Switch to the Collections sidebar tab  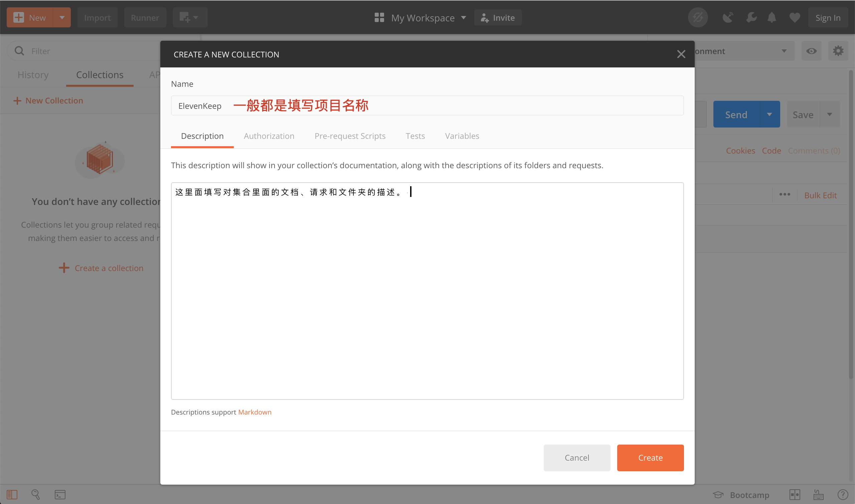coord(100,75)
